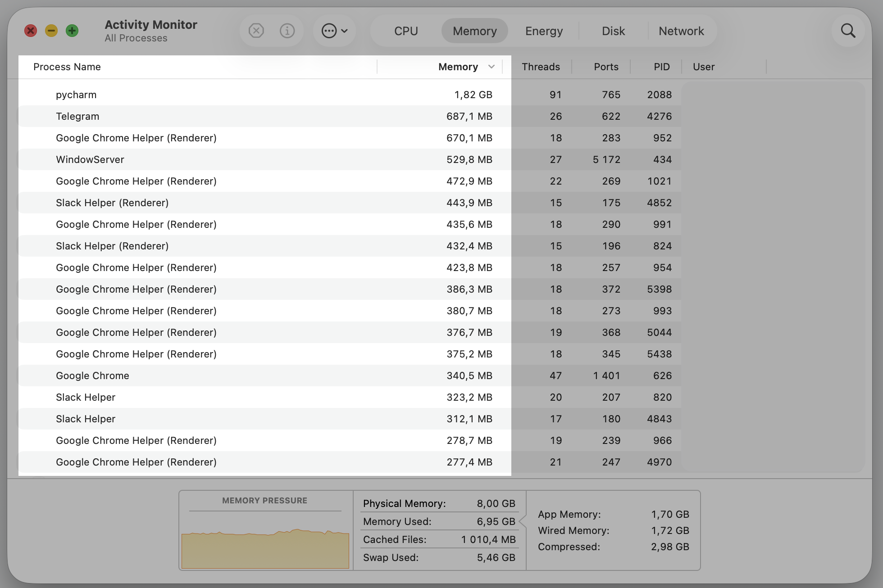
Task: Click the Wired Memory 1,72 GB entry
Action: pos(614,530)
